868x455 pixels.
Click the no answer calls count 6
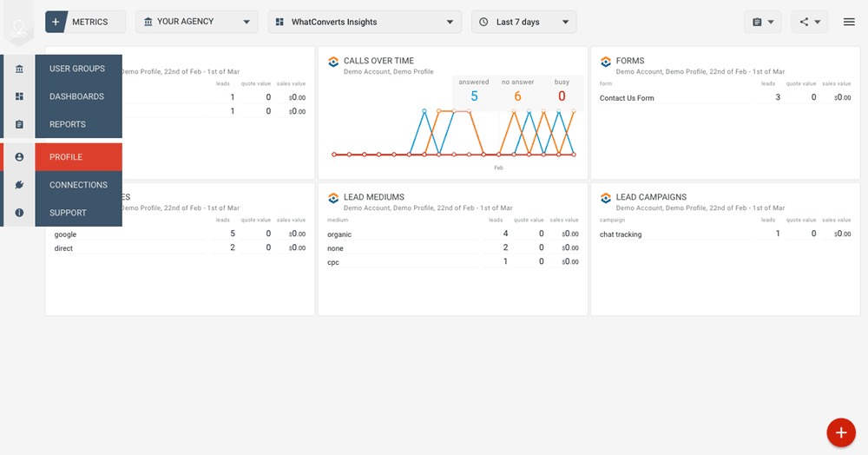(517, 96)
